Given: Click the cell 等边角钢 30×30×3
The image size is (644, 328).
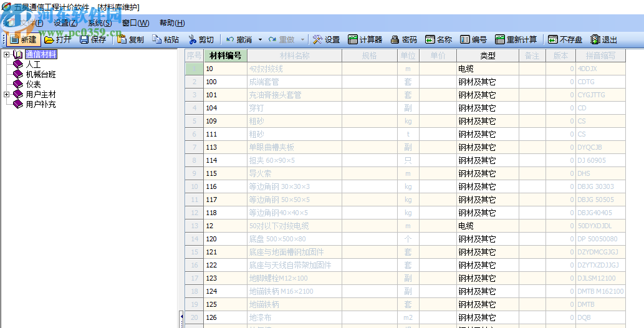Looking at the screenshot, I should pyautogui.click(x=294, y=186).
